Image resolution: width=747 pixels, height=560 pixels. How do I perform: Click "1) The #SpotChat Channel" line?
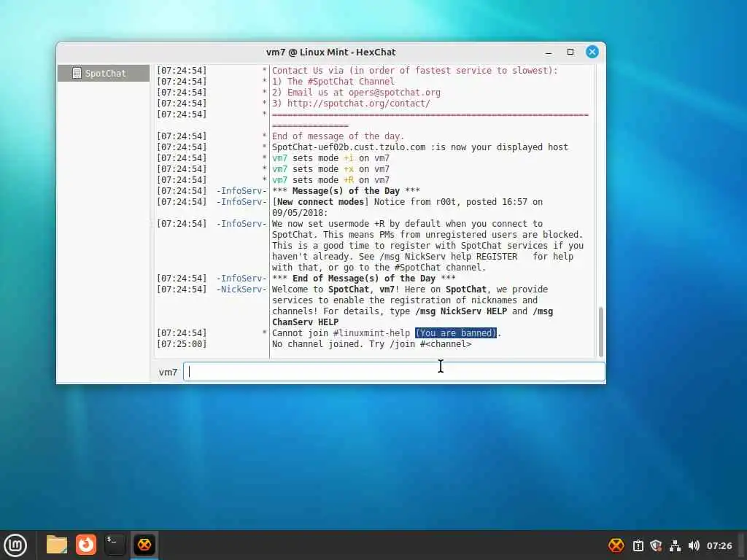(x=333, y=82)
